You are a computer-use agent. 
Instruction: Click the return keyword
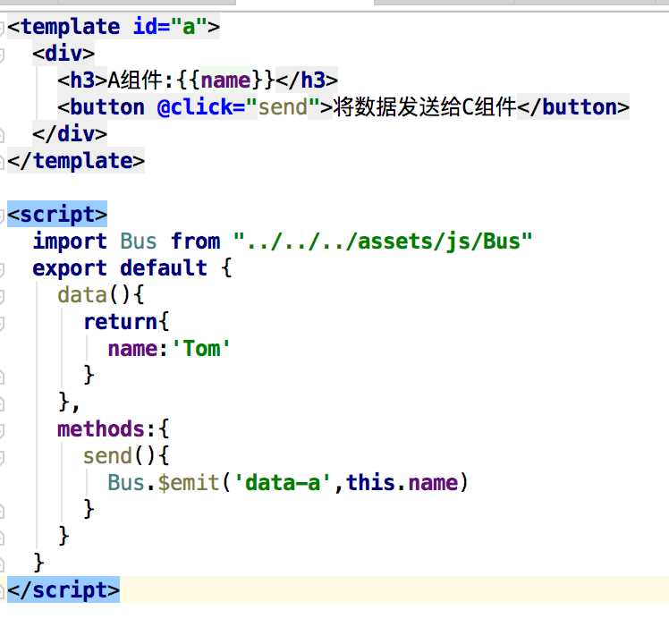pos(121,322)
